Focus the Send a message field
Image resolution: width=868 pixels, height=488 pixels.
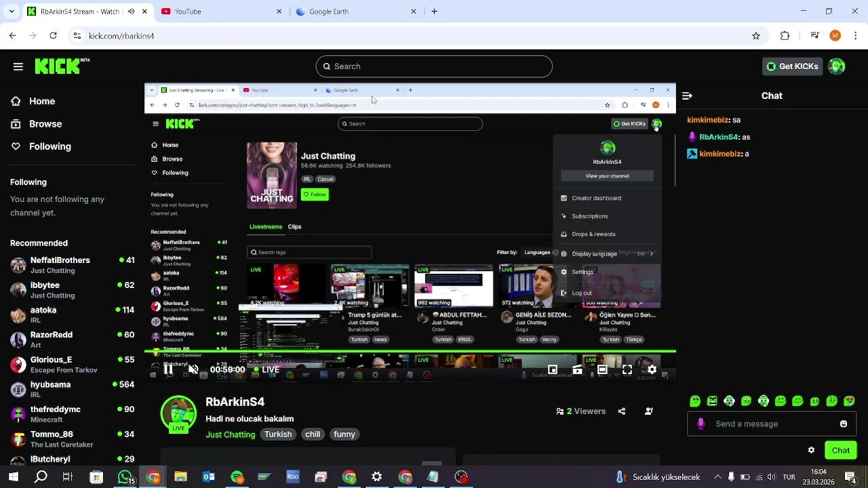772,424
